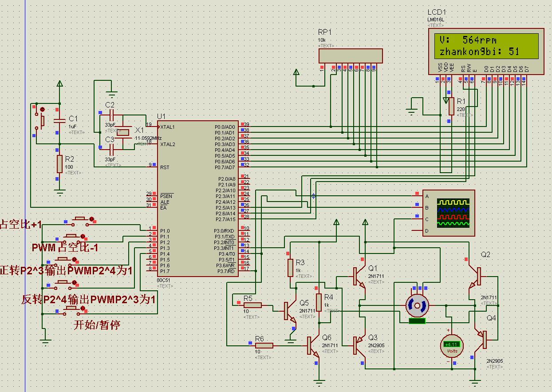Click the 反转P2^4输出PWM text label
Screen dimensions: 552x392
(89, 299)
